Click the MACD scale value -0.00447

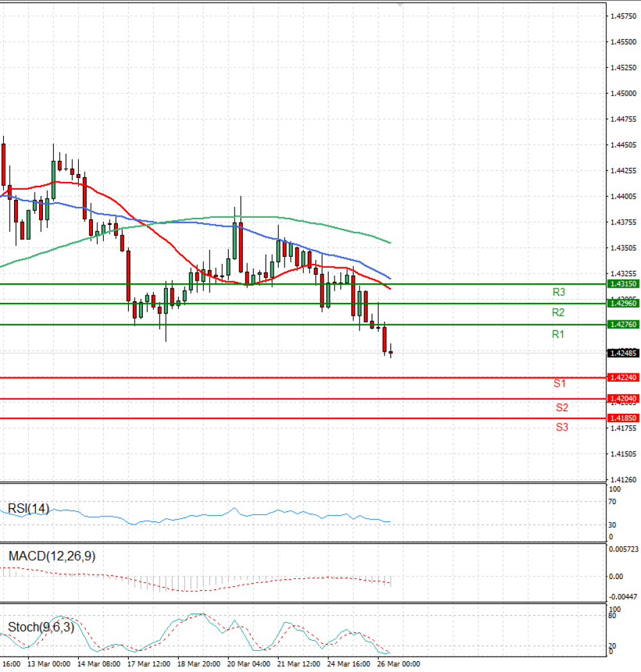623,597
